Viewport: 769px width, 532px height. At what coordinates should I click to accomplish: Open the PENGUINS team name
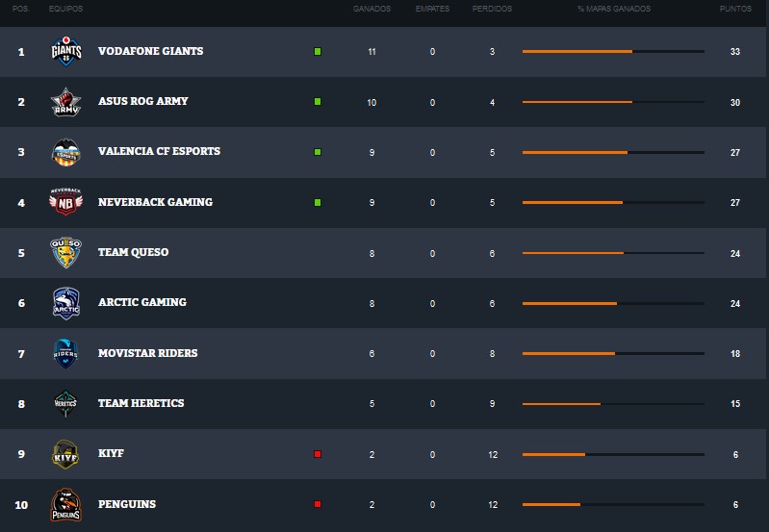[126, 504]
